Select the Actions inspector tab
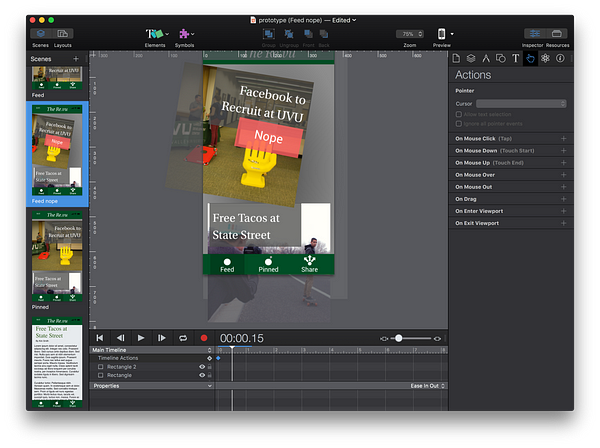Image resolution: width=600 pixels, height=448 pixels. click(x=530, y=58)
